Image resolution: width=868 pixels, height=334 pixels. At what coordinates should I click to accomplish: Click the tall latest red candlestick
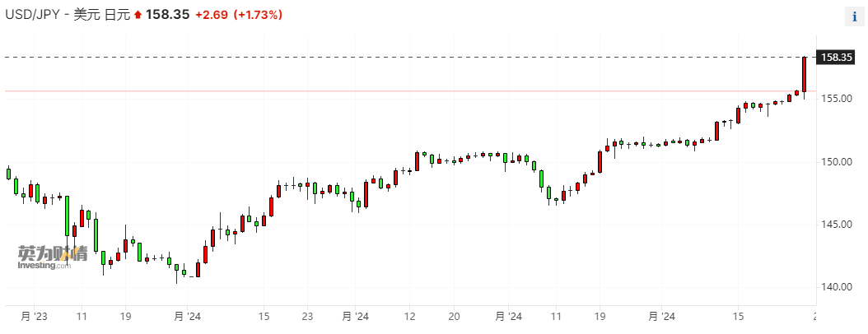804,74
